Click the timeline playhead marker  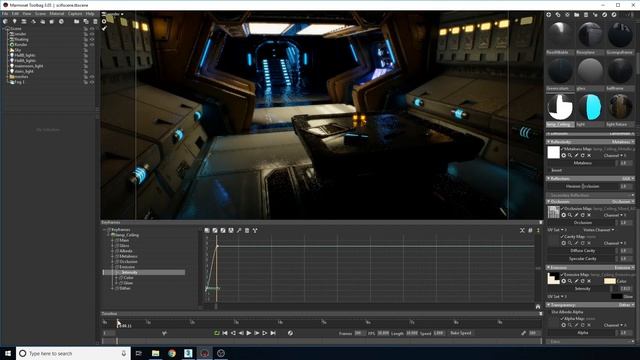(x=118, y=323)
